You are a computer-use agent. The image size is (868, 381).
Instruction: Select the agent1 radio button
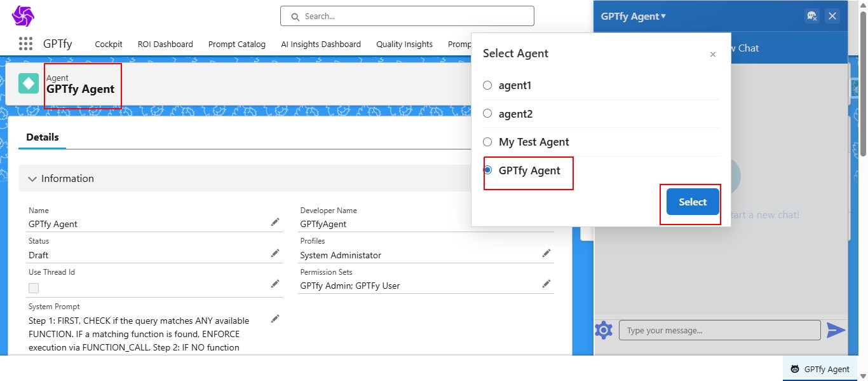(x=487, y=85)
